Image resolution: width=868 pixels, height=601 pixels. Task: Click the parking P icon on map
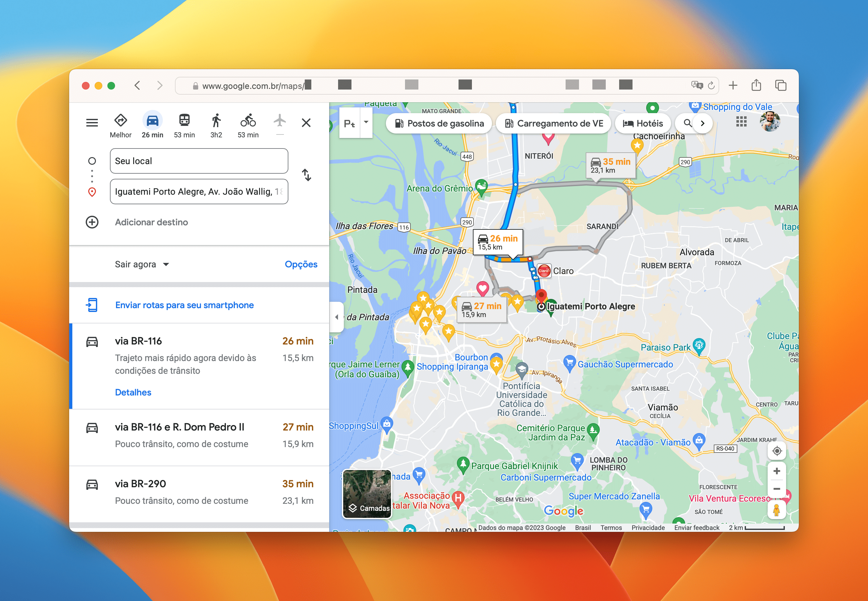pyautogui.click(x=350, y=123)
